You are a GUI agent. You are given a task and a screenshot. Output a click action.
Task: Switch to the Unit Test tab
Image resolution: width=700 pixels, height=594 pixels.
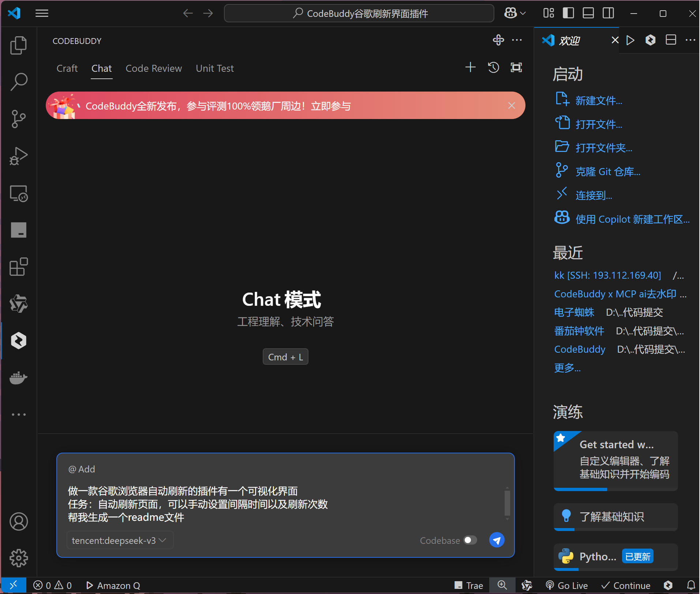(214, 68)
